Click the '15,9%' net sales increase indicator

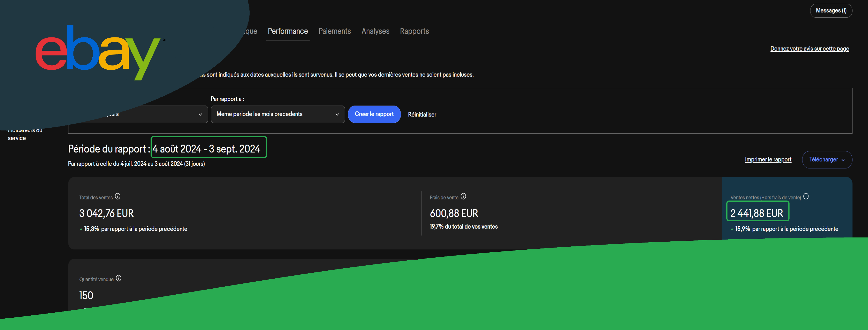(742, 229)
